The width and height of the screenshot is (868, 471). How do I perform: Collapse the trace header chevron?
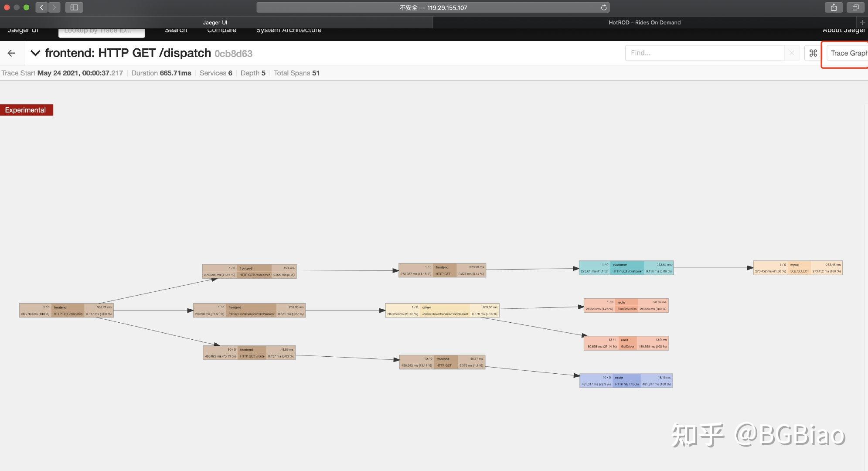[35, 53]
